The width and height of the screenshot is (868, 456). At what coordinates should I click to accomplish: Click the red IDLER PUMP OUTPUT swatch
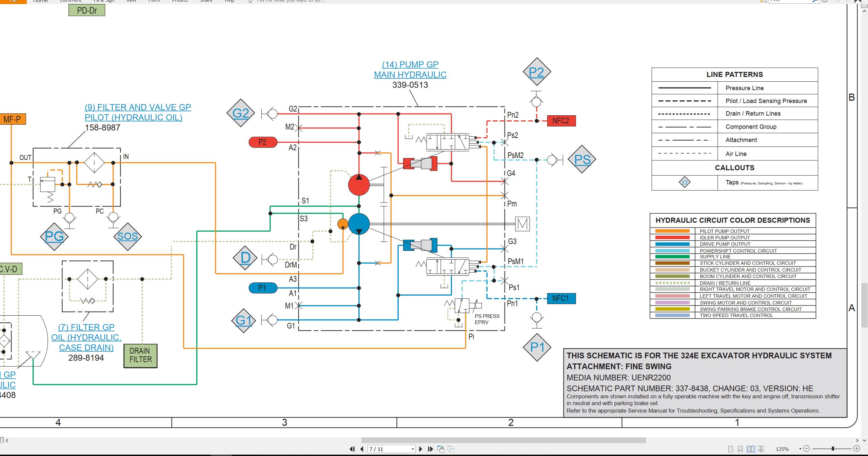(672, 238)
